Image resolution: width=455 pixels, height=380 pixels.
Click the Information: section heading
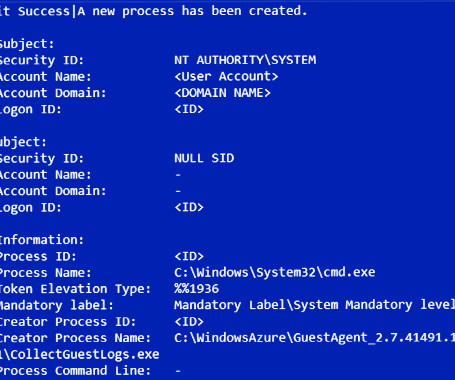tap(41, 240)
